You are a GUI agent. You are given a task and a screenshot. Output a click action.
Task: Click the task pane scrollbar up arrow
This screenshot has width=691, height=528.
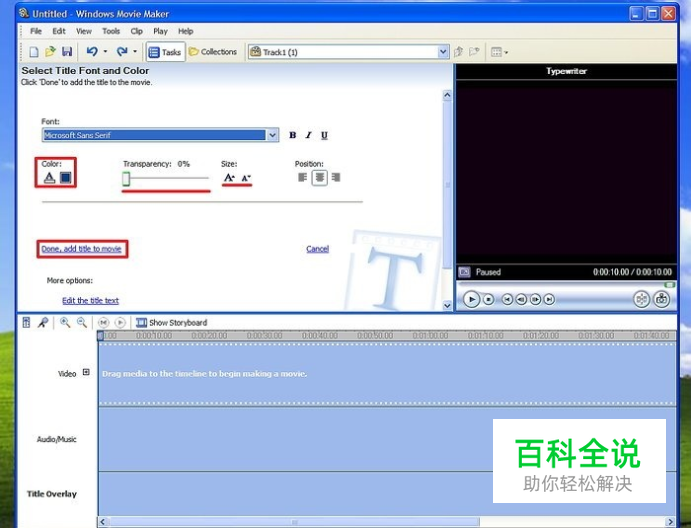447,95
